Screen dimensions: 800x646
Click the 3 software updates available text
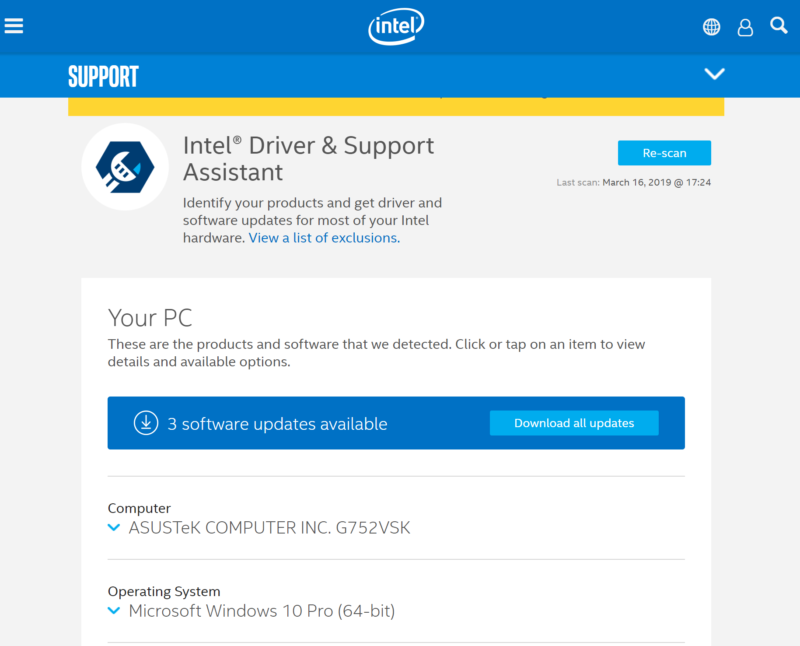(277, 424)
